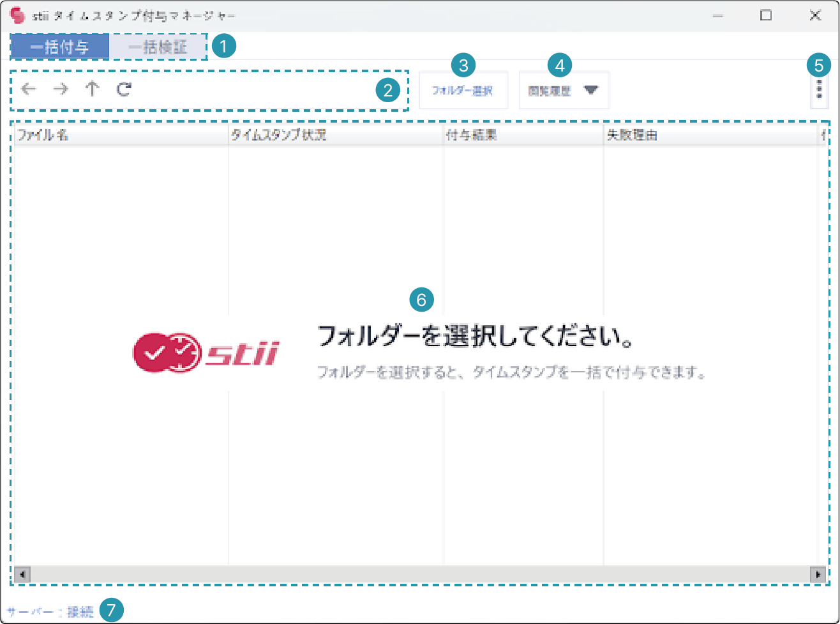Click the タイムスタンプ状況 column header

(336, 135)
